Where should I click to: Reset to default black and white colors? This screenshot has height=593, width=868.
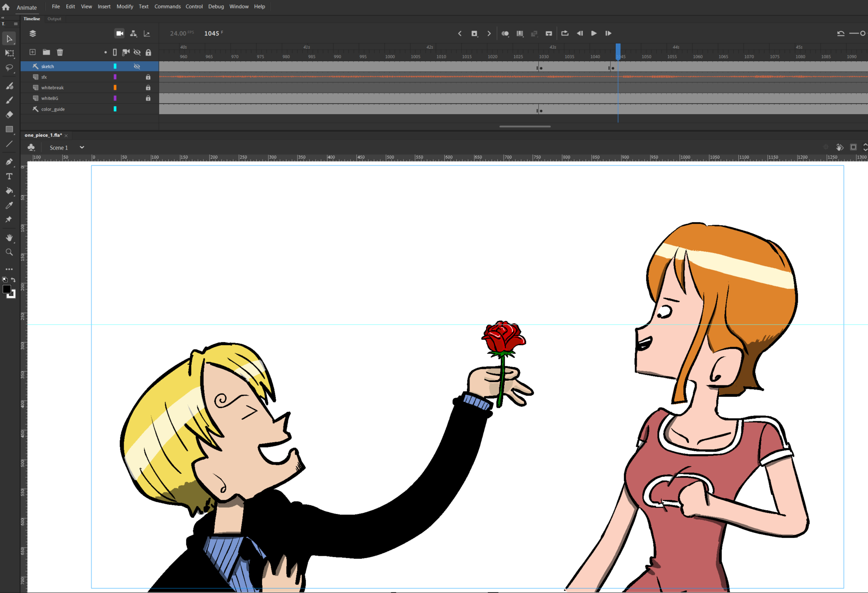pyautogui.click(x=5, y=280)
